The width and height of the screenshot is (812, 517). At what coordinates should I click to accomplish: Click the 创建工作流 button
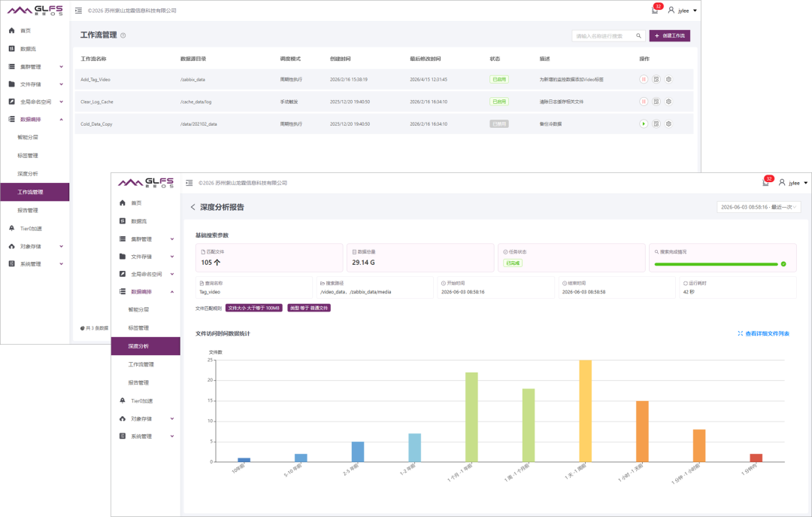(670, 36)
